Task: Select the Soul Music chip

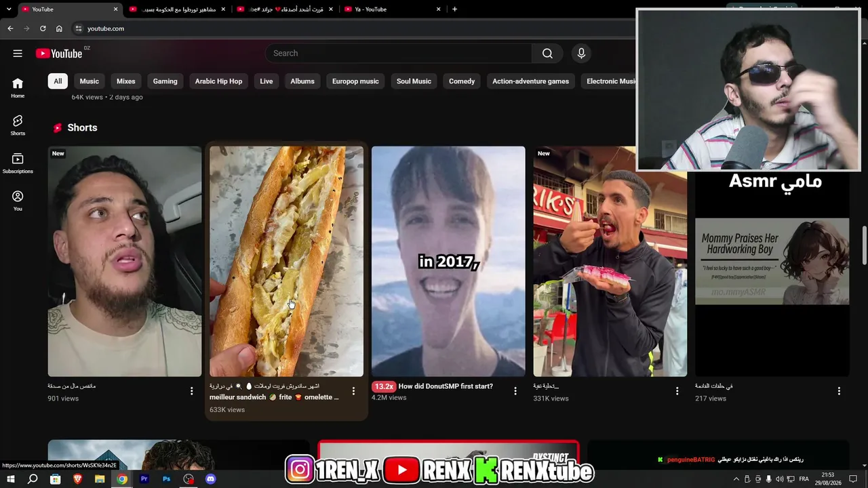Action: (x=414, y=81)
